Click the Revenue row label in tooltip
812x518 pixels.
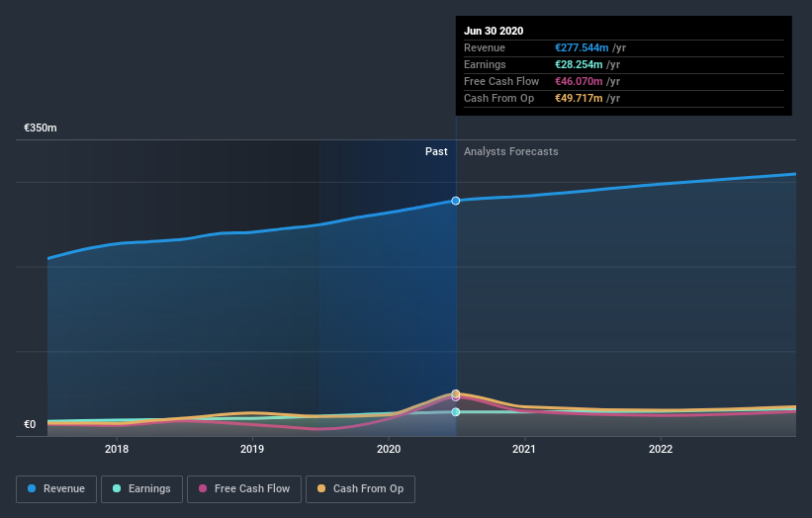click(x=485, y=47)
